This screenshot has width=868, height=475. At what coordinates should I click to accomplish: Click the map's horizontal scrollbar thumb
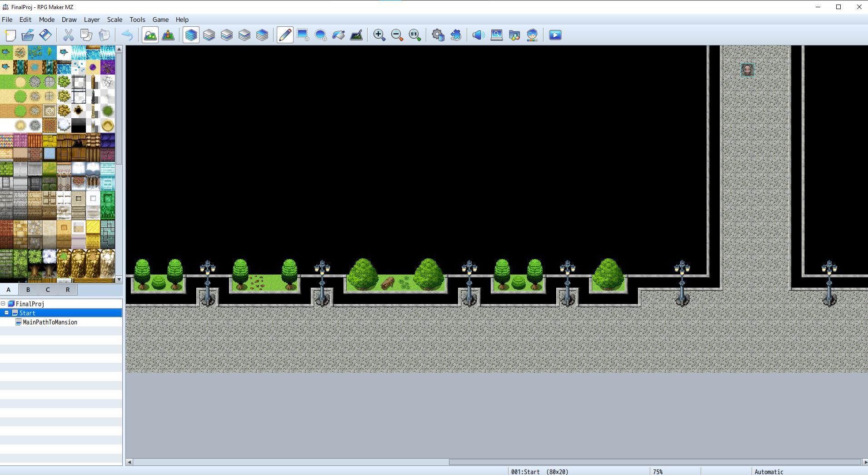tap(654, 462)
